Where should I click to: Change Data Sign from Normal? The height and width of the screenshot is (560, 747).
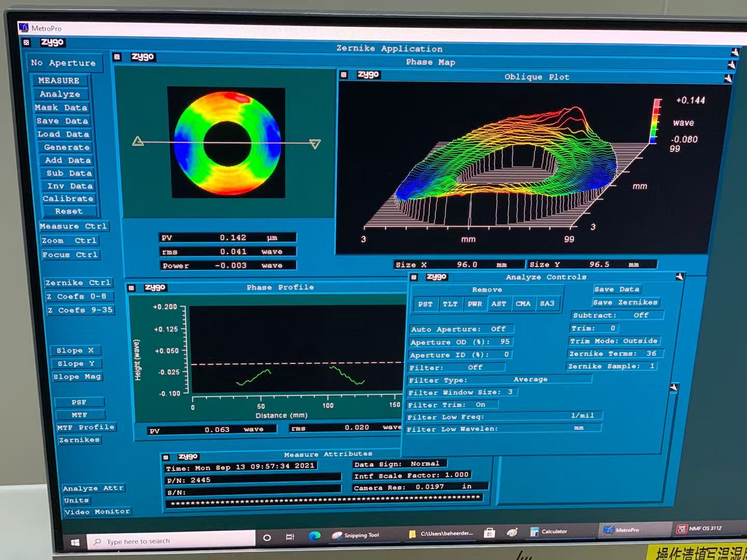[400, 464]
